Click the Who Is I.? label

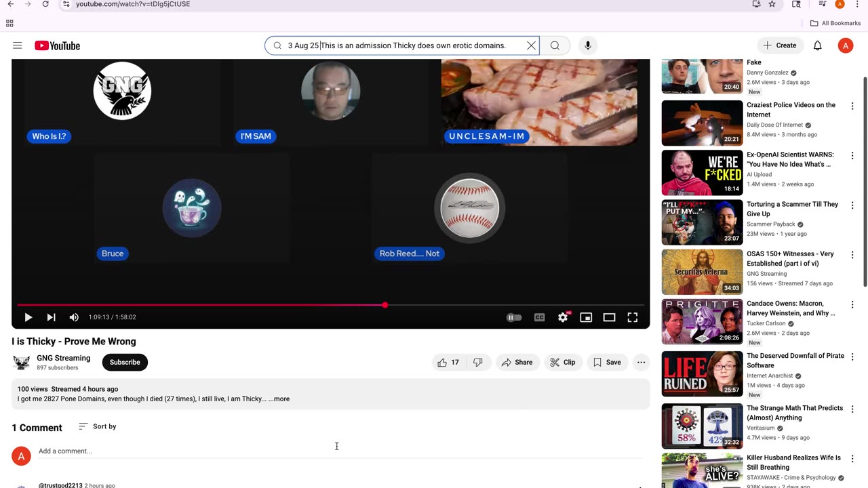coord(49,136)
